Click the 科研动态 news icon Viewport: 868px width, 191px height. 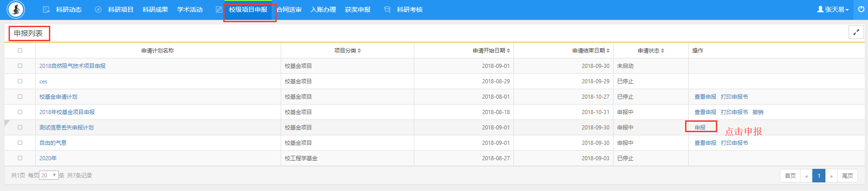click(46, 10)
